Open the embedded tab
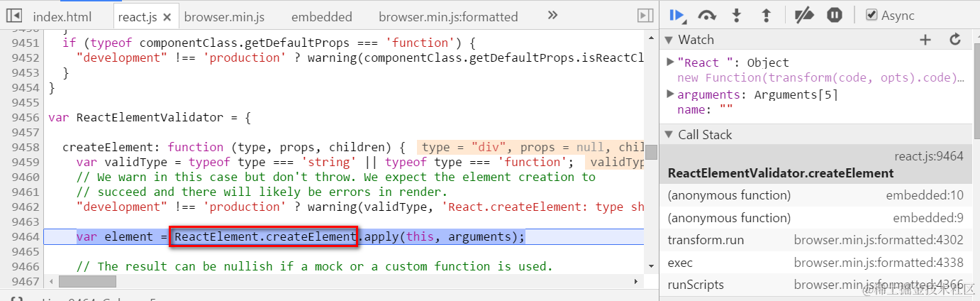 click(321, 16)
